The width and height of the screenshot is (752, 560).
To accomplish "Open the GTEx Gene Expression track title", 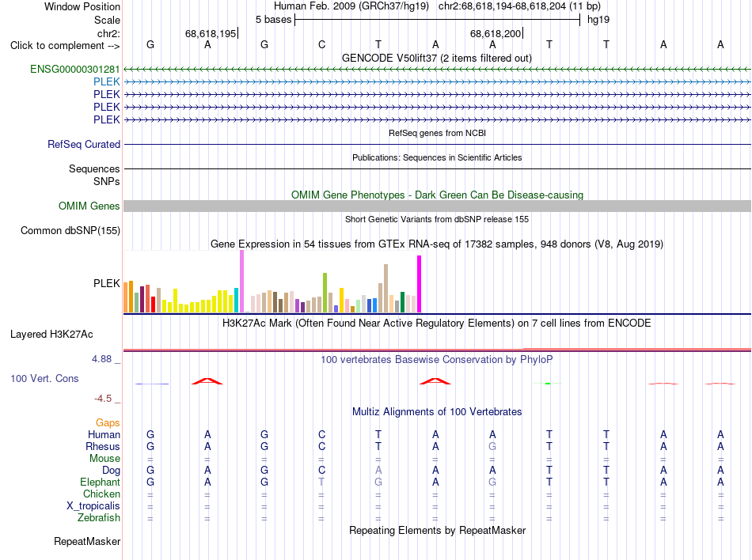I will pos(437,244).
